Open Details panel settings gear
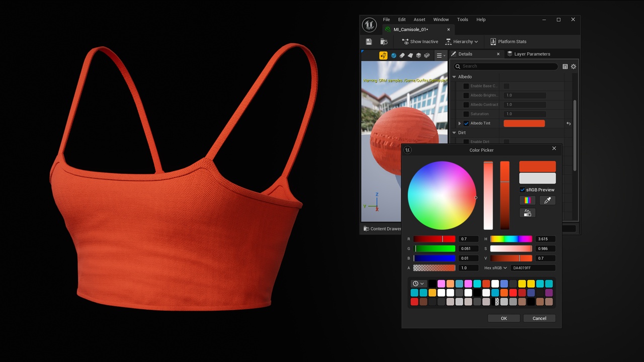Screen dimensions: 644x362 point(574,66)
